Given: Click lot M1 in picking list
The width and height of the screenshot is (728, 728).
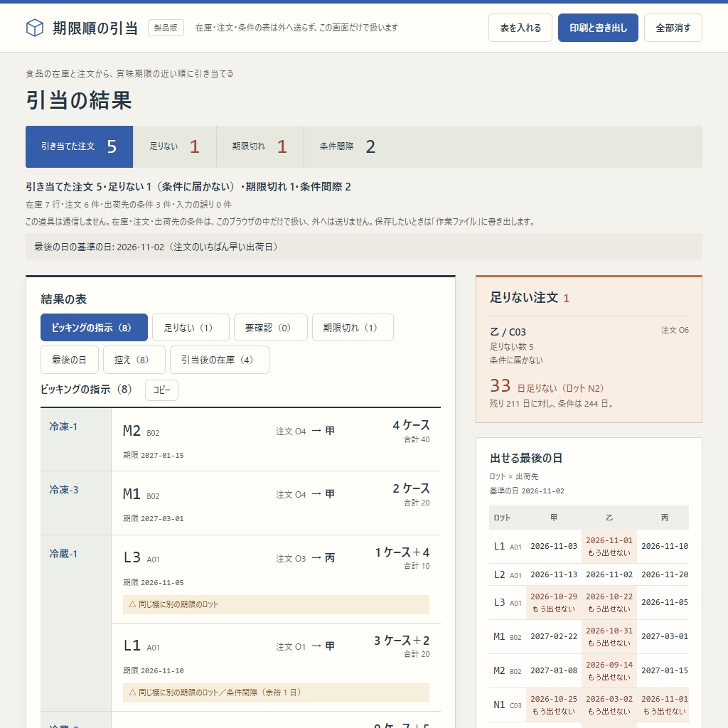Looking at the screenshot, I should [x=132, y=494].
